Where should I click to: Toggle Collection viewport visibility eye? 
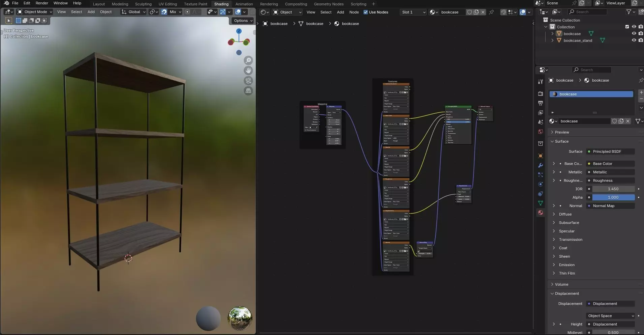pos(634,27)
